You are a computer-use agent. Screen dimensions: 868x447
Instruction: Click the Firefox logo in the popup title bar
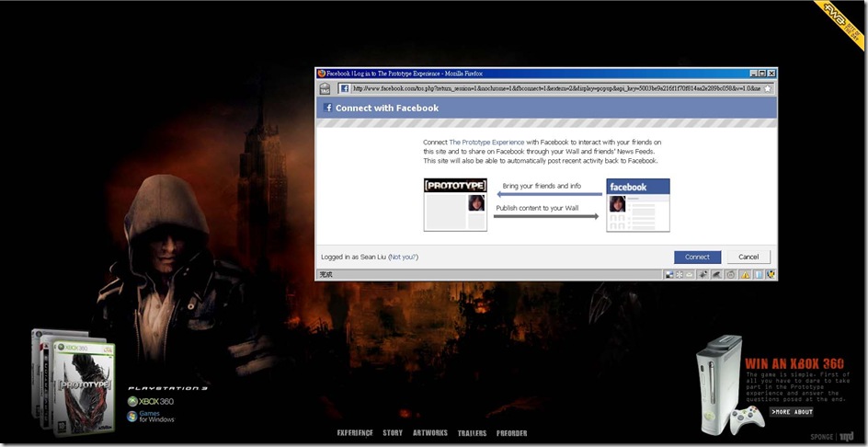(x=321, y=73)
